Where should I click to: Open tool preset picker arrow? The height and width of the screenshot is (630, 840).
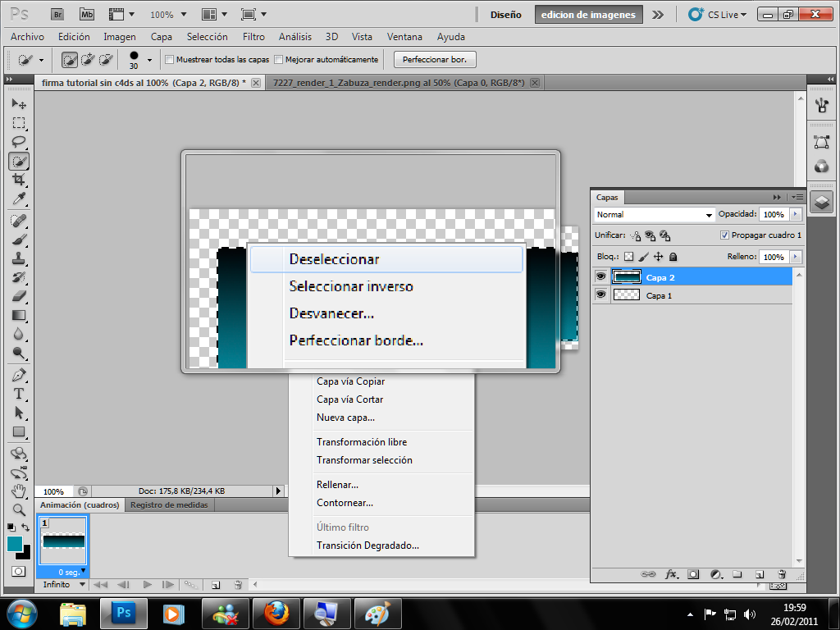[41, 60]
